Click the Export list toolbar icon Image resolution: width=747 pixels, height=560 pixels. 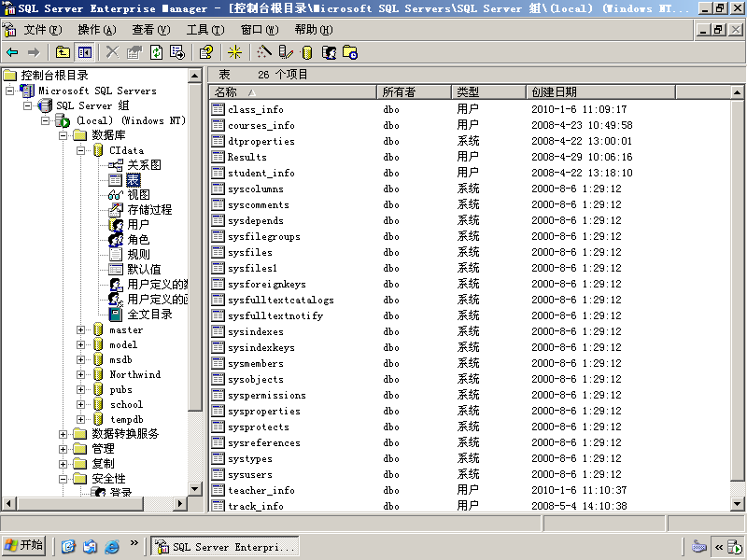coord(177,52)
